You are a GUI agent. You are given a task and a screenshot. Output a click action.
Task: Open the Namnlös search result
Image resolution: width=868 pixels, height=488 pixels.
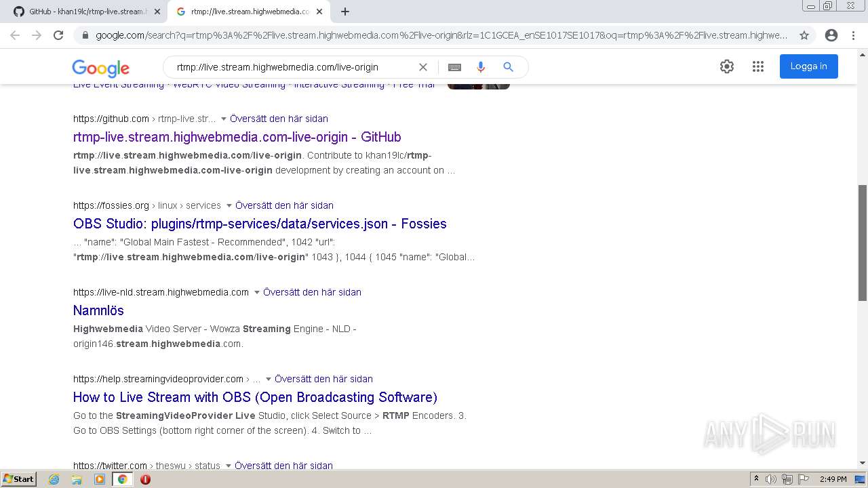(98, 310)
